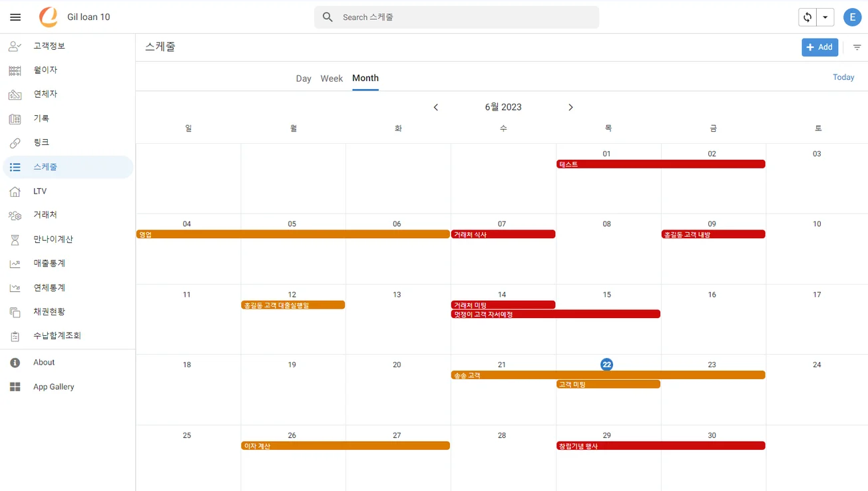Screen dimensions: 868x491
Task: Click the LTV house icon
Action: click(15, 192)
